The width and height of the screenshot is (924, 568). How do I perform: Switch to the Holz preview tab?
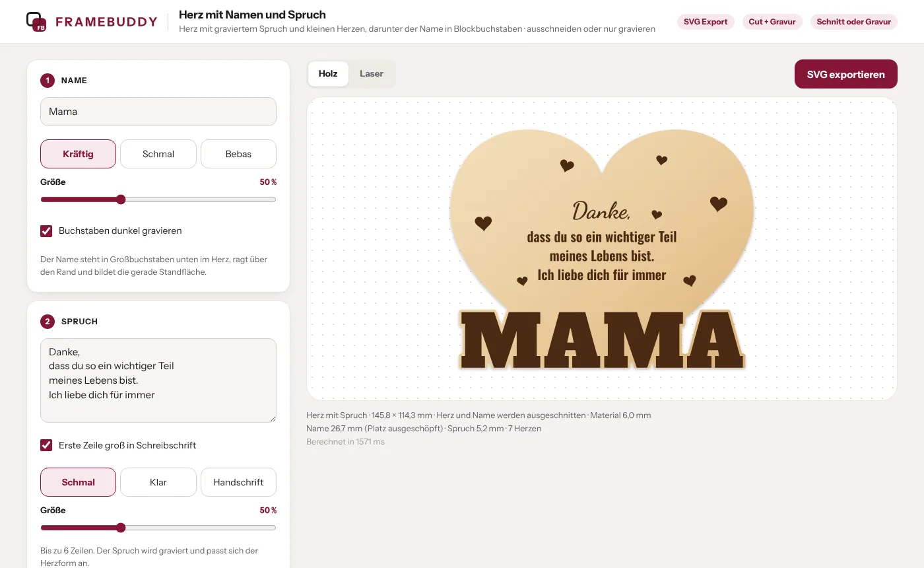(x=328, y=74)
